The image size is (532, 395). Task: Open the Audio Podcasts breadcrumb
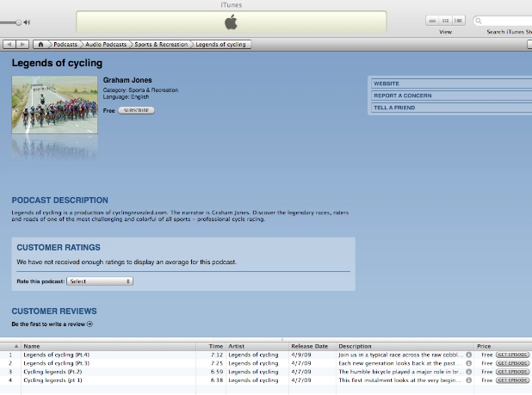106,45
